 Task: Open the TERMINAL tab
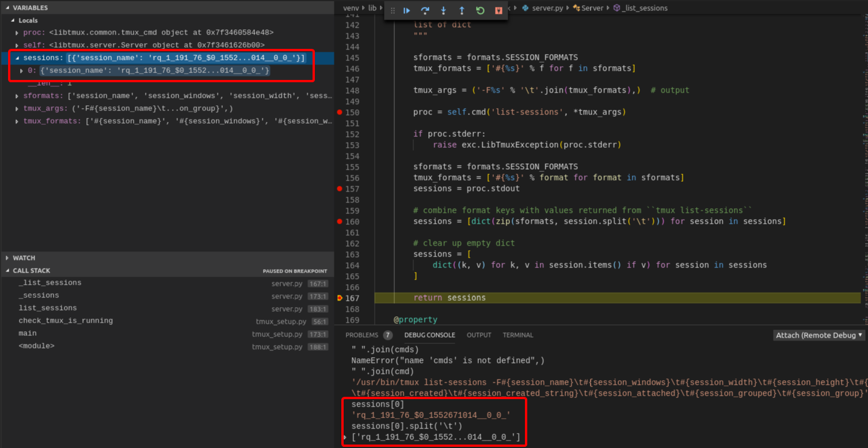click(x=518, y=335)
